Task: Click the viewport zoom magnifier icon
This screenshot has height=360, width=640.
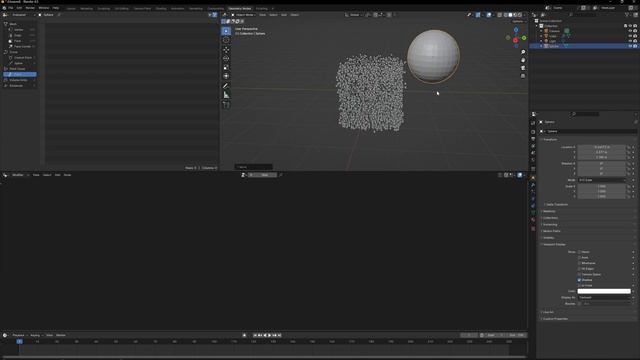Action: click(523, 52)
